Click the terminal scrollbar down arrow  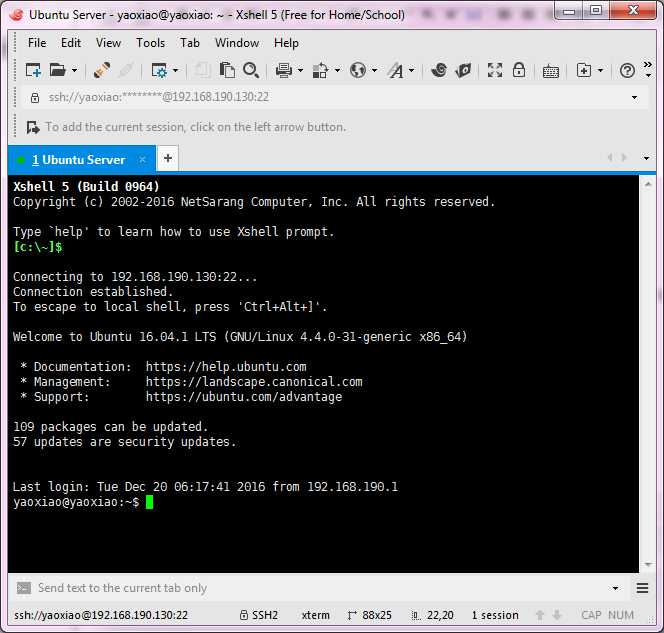pyautogui.click(x=648, y=564)
